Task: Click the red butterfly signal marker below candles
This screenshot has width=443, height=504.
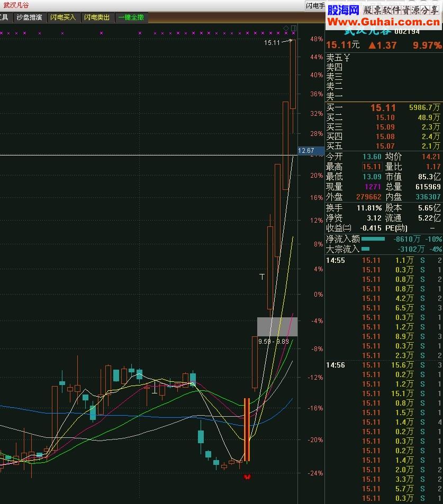Action: [247, 476]
